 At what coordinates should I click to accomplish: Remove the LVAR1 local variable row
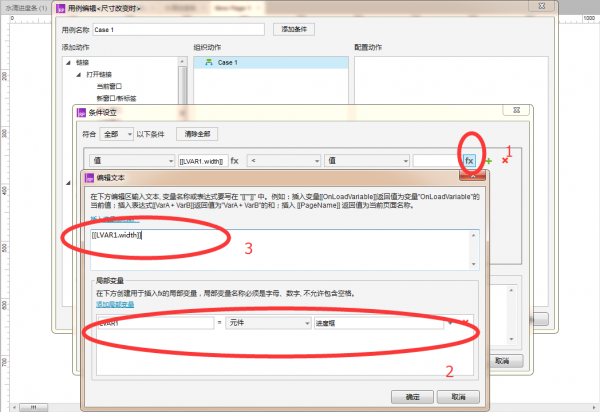click(x=465, y=323)
